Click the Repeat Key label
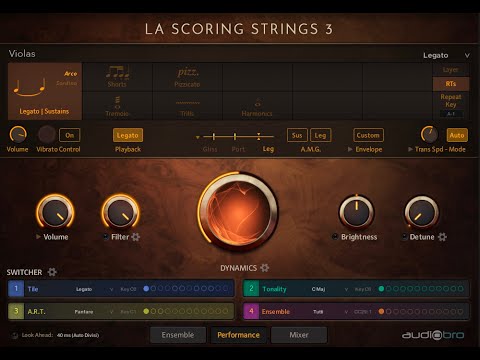 [x=451, y=100]
